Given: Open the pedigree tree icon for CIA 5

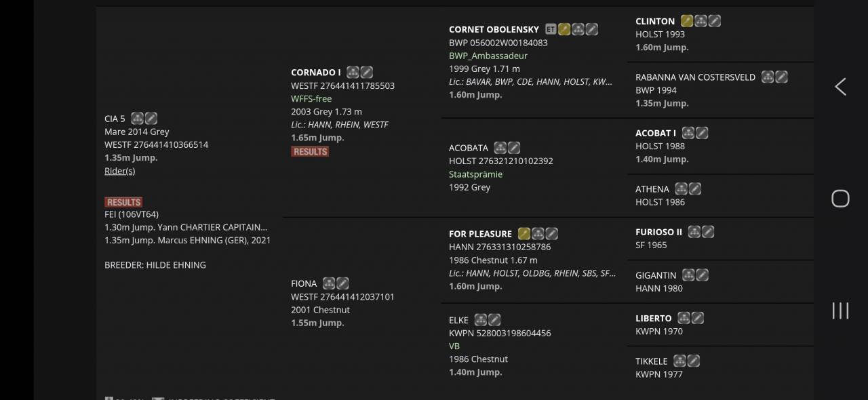Looking at the screenshot, I should [137, 119].
